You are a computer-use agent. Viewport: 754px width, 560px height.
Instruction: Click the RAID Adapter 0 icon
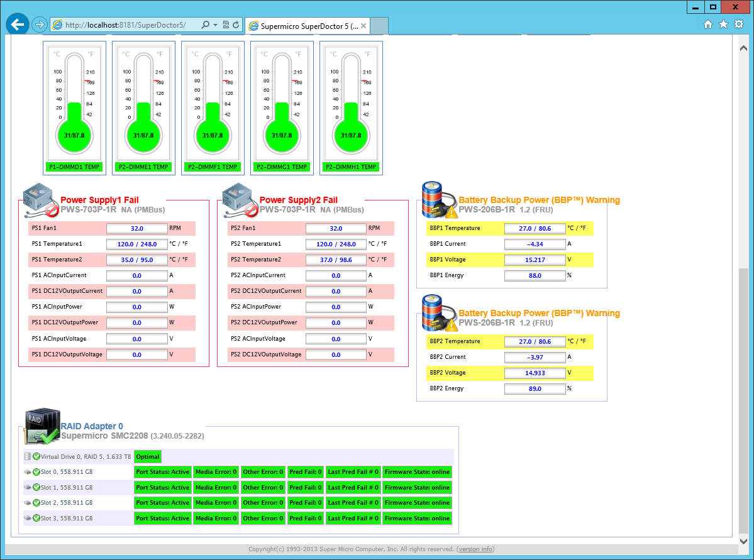tap(42, 426)
